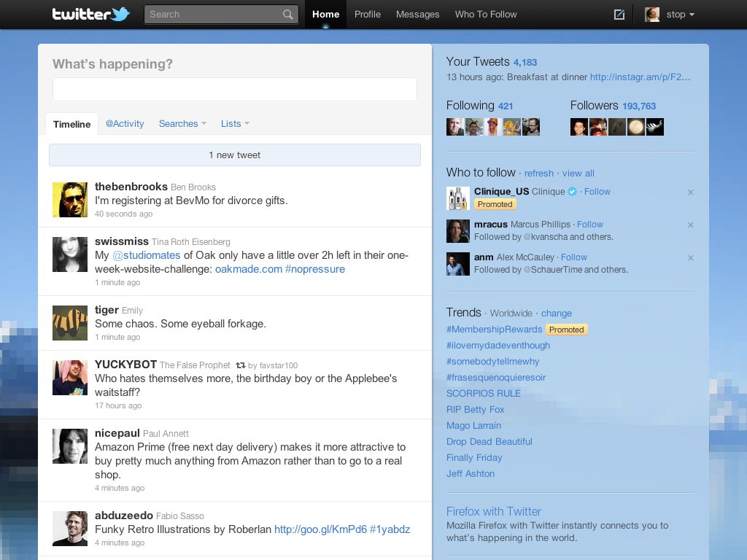Open the compose new tweet icon
The image size is (747, 560).
[619, 15]
